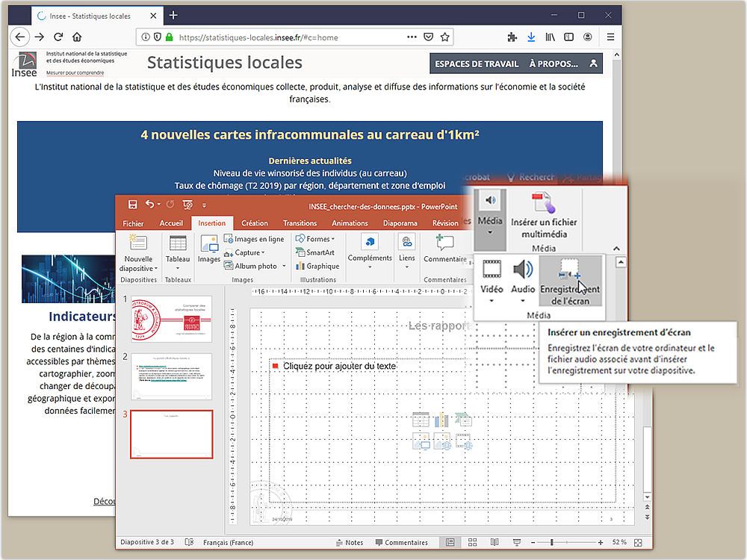The image size is (747, 560).
Task: Expand the Audio dropdown in Média
Action: click(523, 301)
